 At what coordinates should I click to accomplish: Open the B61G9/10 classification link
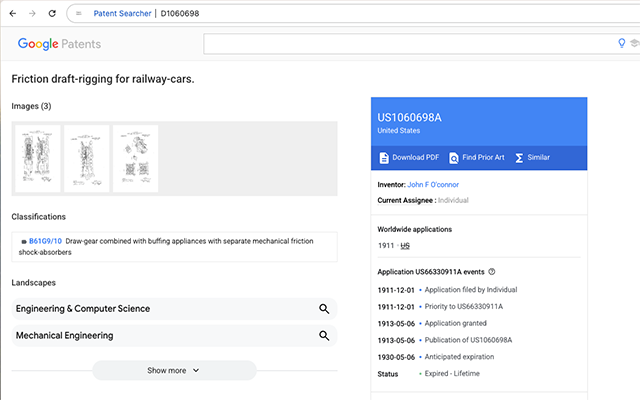point(45,241)
